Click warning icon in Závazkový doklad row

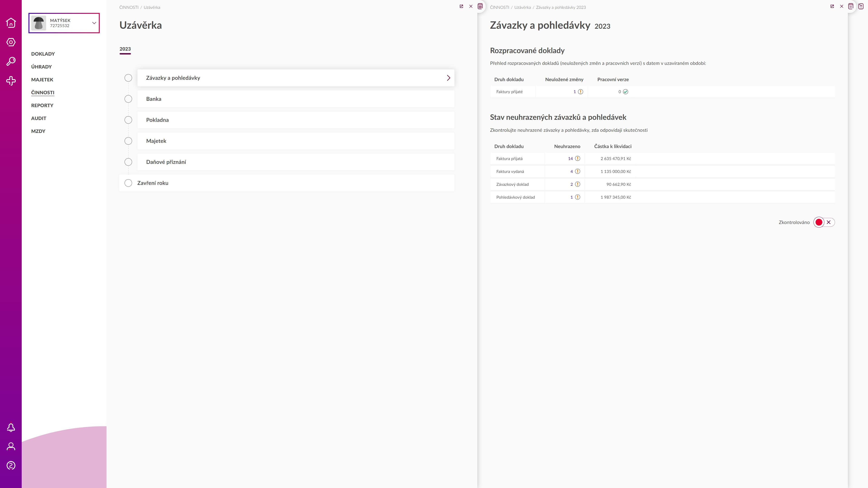(x=577, y=184)
